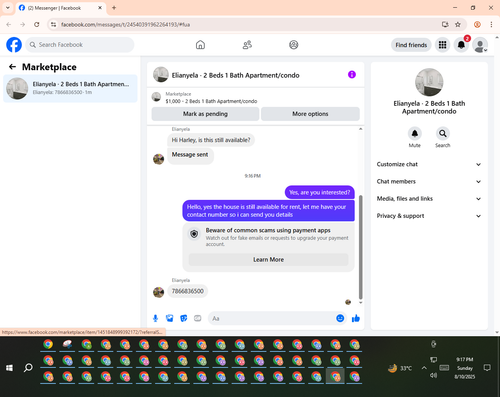Image resolution: width=500 pixels, height=397 pixels.
Task: Click Learn More on scam warning
Action: point(268,260)
